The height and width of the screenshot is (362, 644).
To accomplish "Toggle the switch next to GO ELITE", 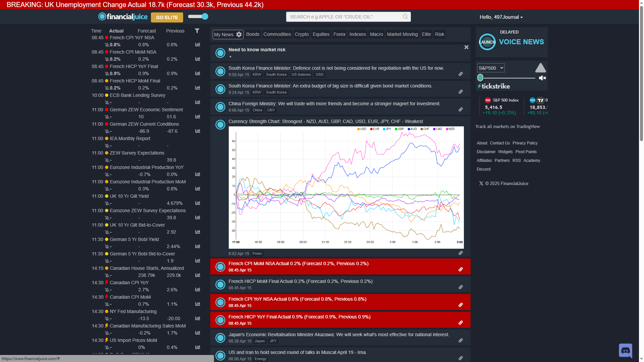I will (x=198, y=16).
